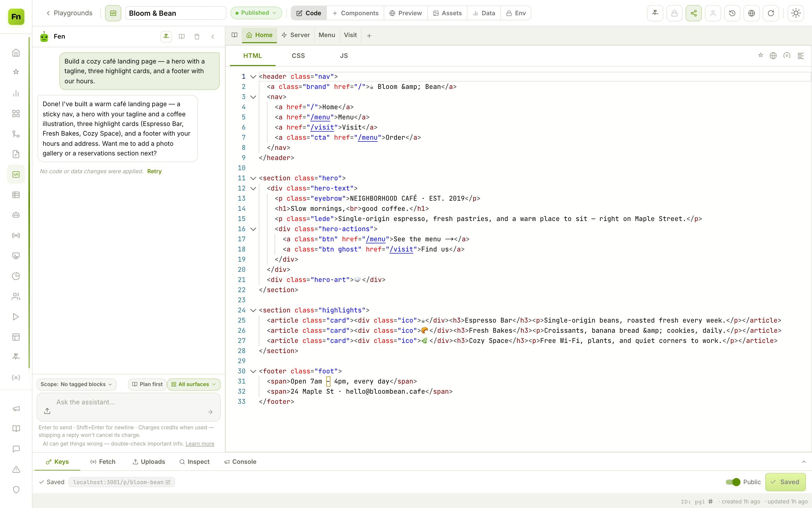
Task: Open the grid apps sidebar icon
Action: (16, 114)
